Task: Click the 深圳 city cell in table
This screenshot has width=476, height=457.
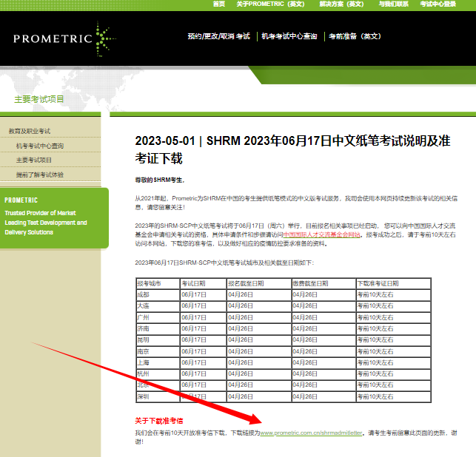Action: [x=158, y=396]
